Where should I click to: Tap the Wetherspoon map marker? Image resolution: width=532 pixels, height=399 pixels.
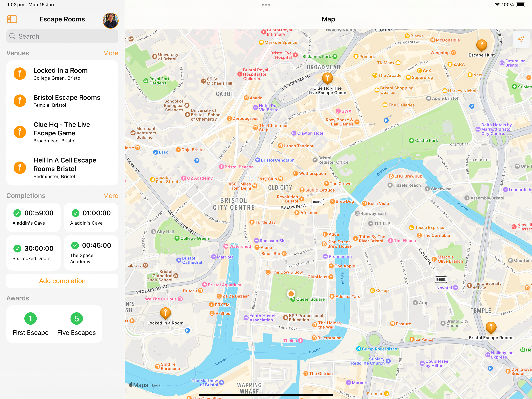296,174
